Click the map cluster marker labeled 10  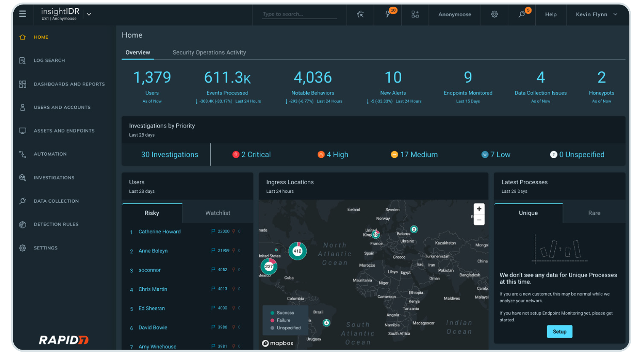(376, 235)
